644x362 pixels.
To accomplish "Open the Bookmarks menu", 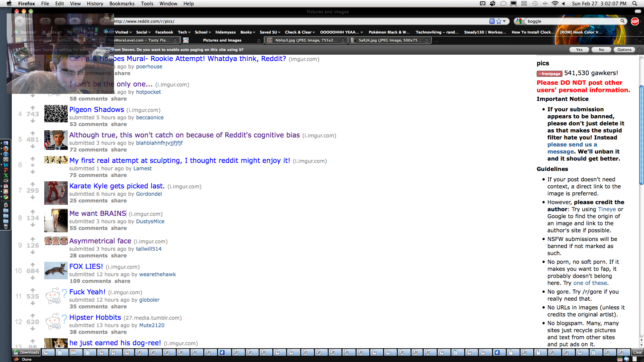I will tap(122, 4).
